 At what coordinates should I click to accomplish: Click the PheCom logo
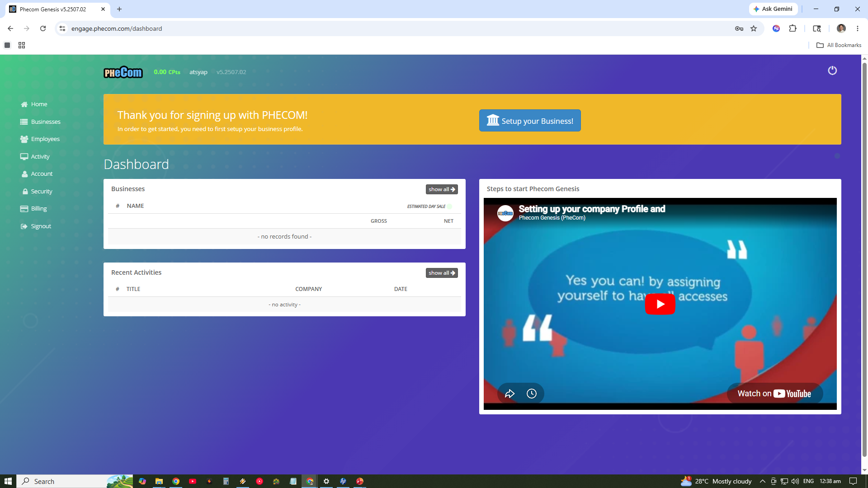point(123,72)
